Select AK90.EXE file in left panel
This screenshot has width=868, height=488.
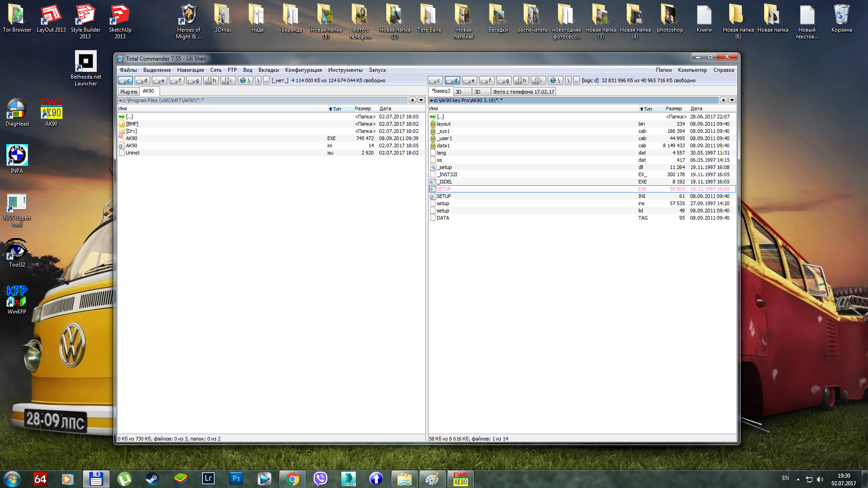[132, 138]
